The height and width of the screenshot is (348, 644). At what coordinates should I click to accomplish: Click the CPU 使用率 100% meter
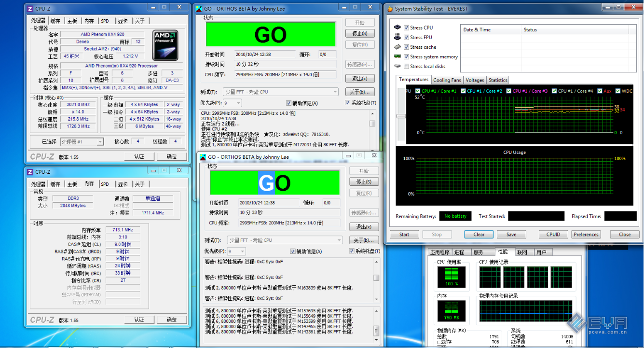tap(451, 278)
